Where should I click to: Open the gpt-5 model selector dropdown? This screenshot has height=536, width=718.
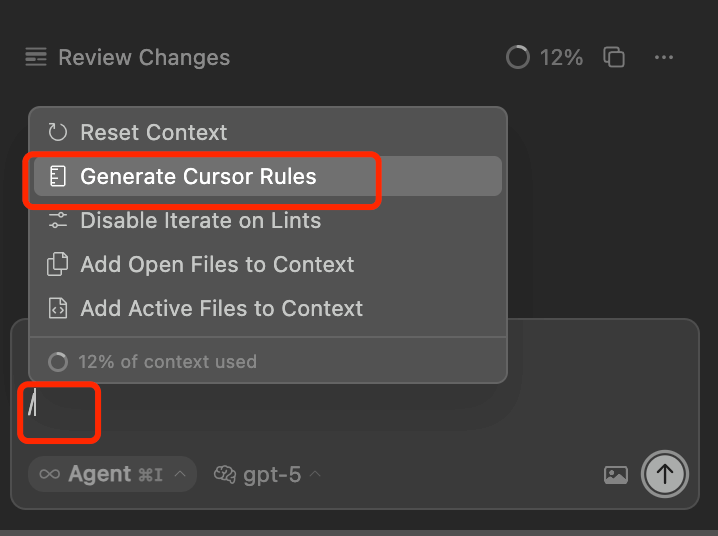268,475
